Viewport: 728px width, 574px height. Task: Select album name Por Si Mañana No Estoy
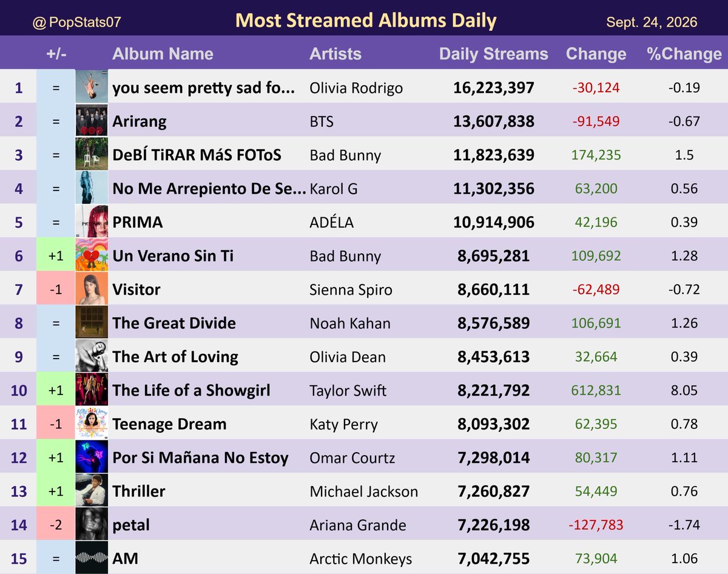(200, 458)
